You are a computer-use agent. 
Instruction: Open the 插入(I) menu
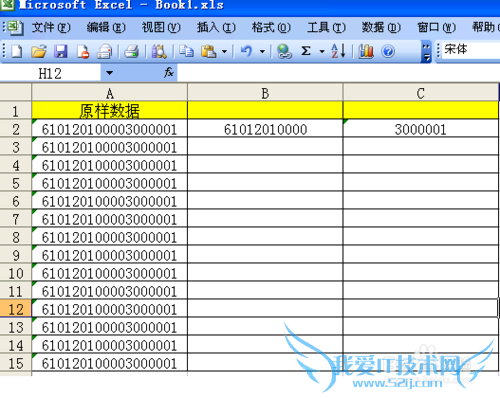pos(216,27)
